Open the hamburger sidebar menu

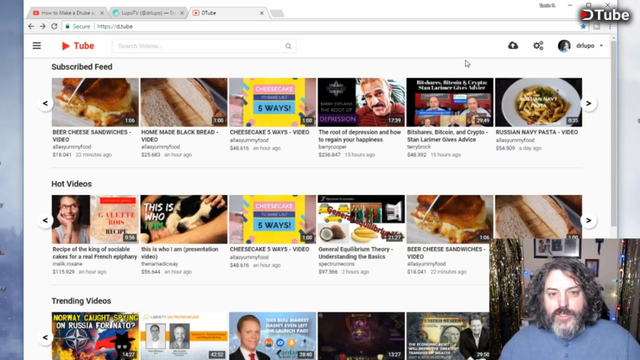[37, 46]
